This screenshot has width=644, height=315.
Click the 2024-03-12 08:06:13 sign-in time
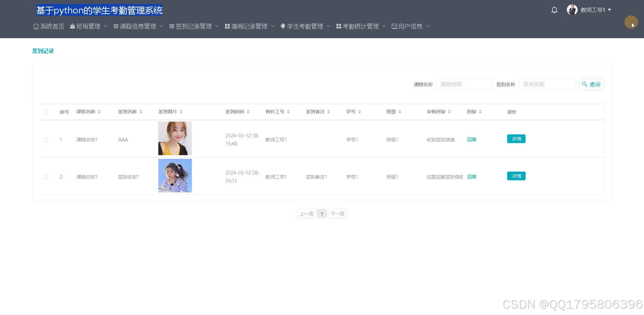242,177
